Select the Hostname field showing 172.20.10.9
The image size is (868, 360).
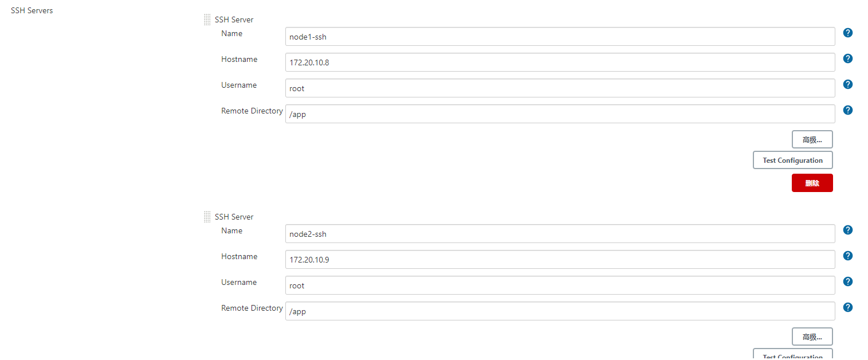point(560,259)
